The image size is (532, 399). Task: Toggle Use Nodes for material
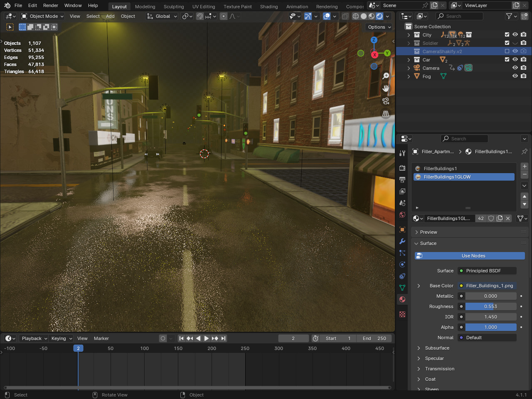(470, 256)
